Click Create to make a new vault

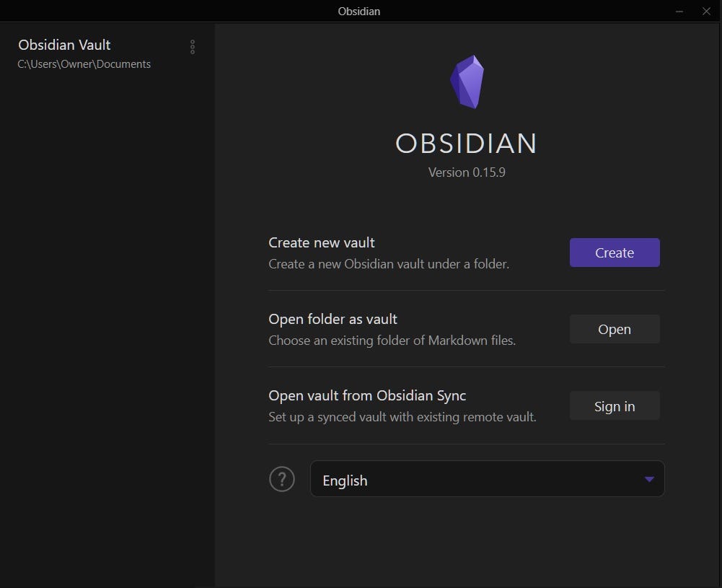pyautogui.click(x=614, y=253)
